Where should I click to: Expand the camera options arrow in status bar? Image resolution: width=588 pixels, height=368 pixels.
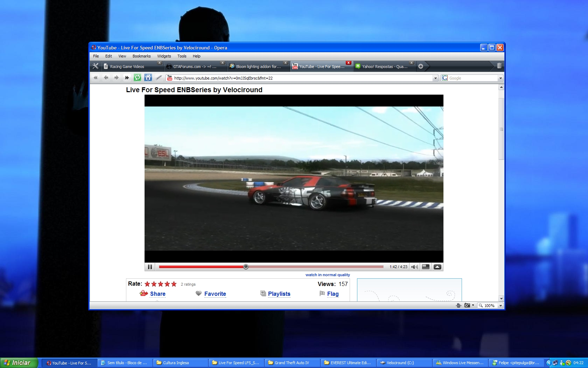pyautogui.click(x=473, y=306)
